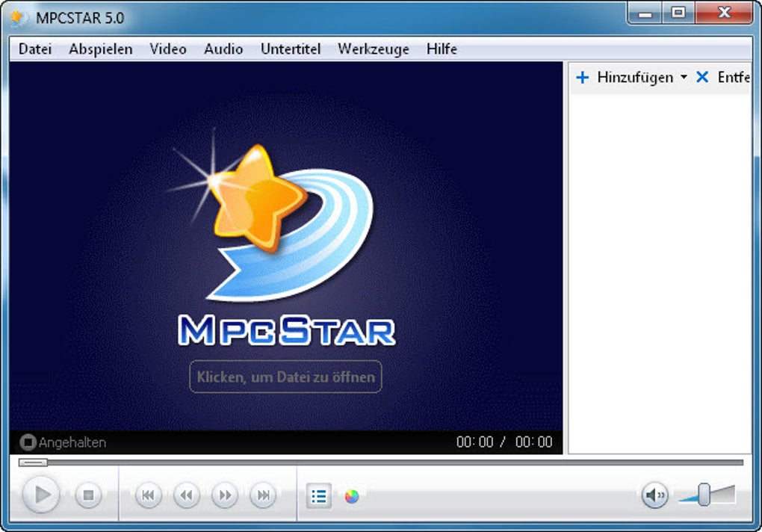Viewport: 762px width, 532px height.
Task: Click 'Klicken, um Datei zu öffnen'
Action: 285,377
